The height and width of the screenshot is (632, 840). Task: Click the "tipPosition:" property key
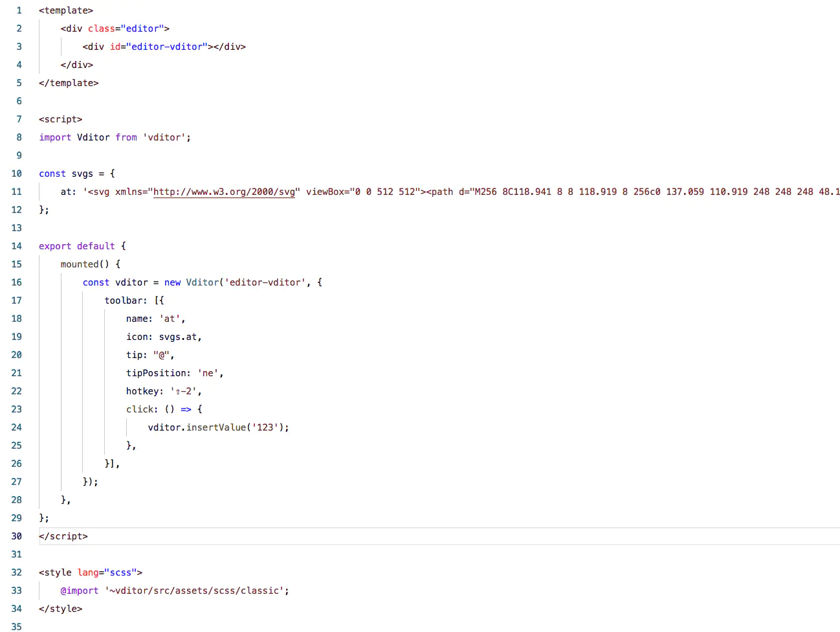[159, 373]
